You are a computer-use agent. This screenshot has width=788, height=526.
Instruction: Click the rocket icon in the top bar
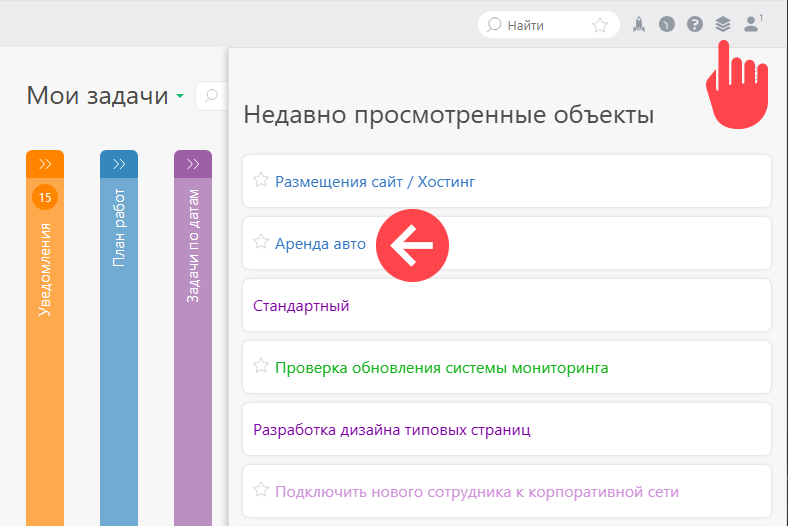pyautogui.click(x=639, y=24)
